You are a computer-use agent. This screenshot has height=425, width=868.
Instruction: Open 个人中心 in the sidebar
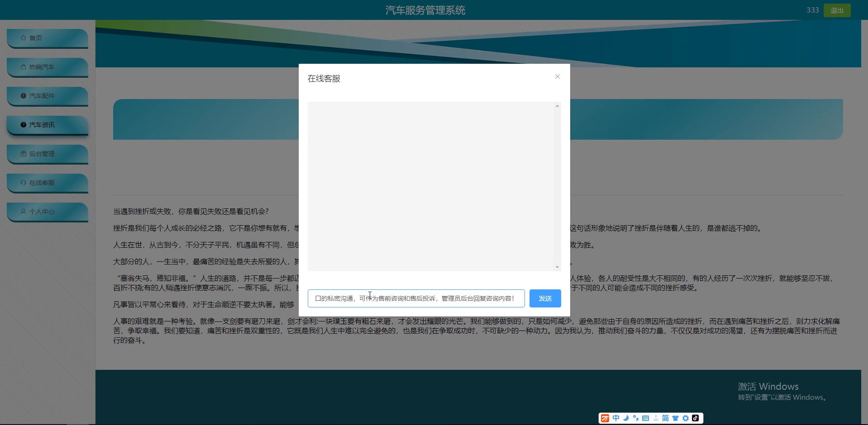(x=48, y=212)
